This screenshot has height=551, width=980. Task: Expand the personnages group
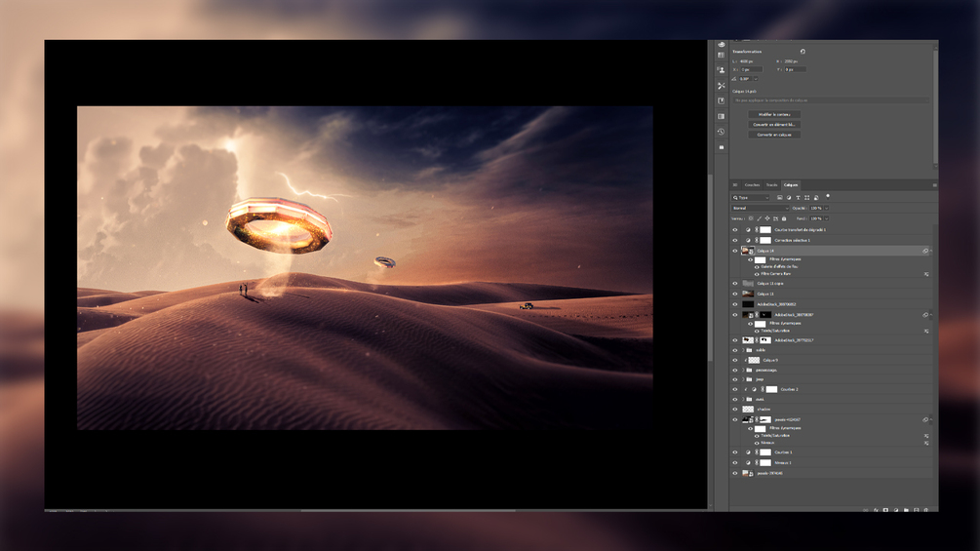[x=743, y=371]
